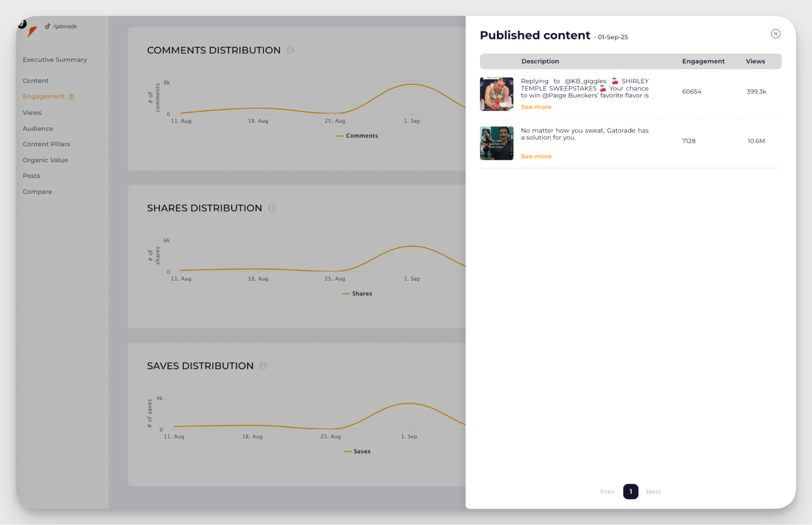Expand the Shirley Temple post description

point(536,107)
